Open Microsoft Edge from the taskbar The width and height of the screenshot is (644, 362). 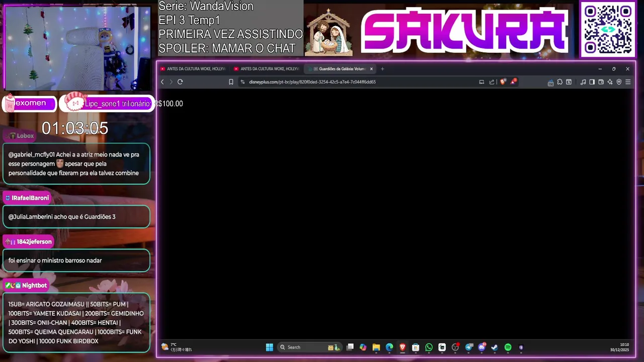coord(389,347)
